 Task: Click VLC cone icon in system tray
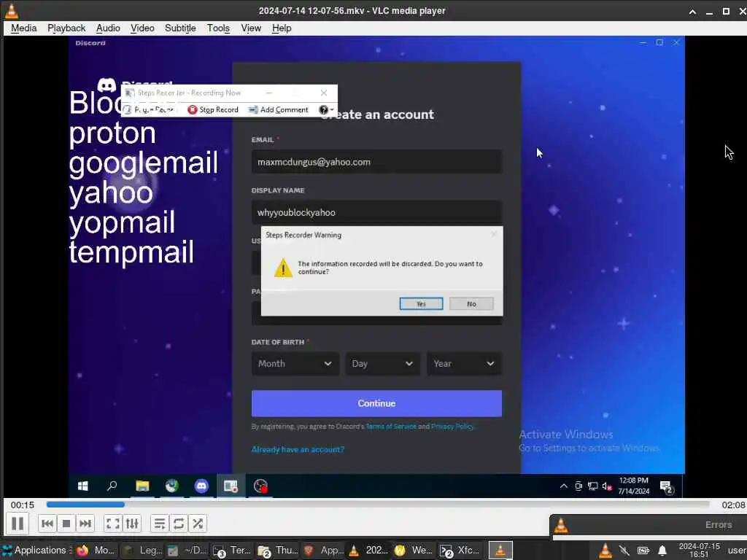click(x=605, y=551)
